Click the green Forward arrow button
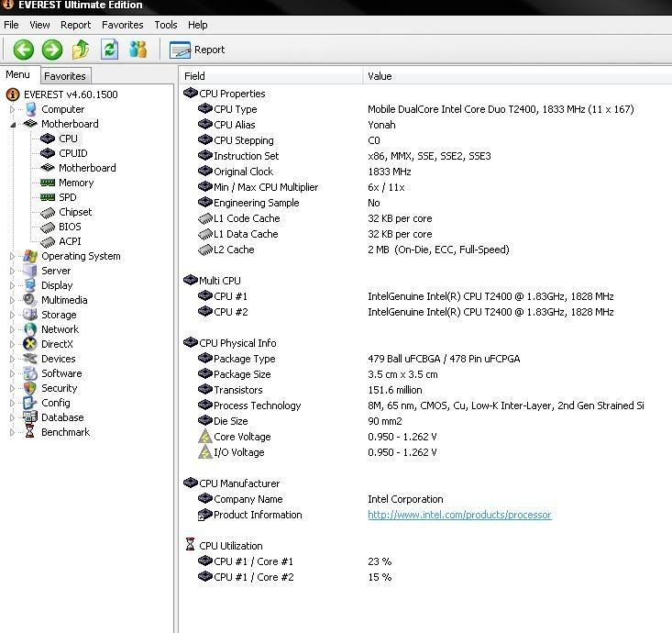Image resolution: width=672 pixels, height=633 pixels. click(x=52, y=50)
